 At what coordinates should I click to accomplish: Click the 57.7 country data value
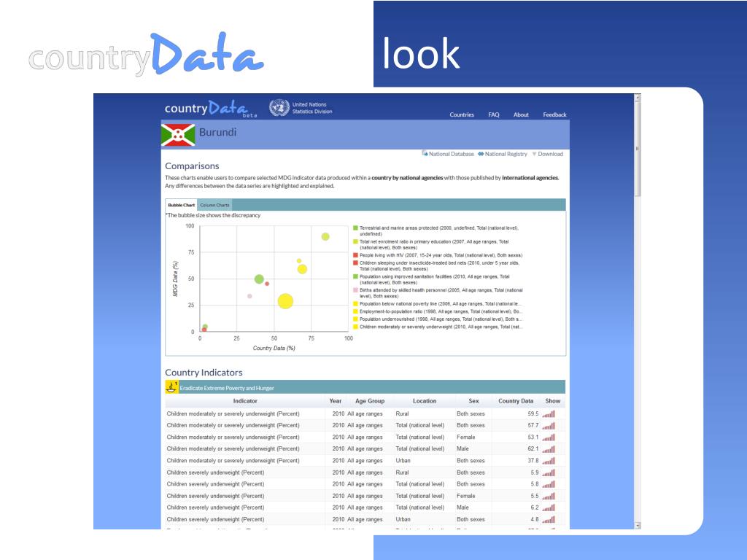pyautogui.click(x=533, y=426)
